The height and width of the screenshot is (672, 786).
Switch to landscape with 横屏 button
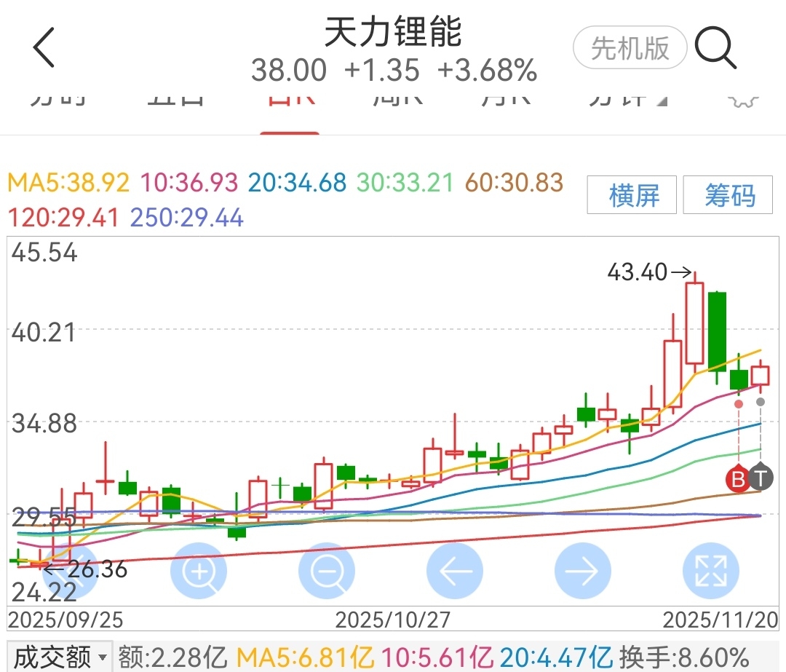632,195
